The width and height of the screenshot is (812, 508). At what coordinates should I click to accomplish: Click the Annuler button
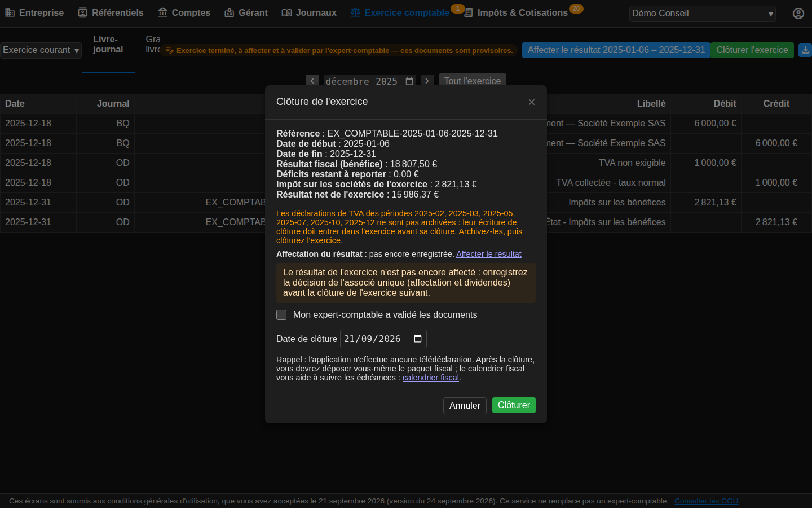click(x=465, y=406)
